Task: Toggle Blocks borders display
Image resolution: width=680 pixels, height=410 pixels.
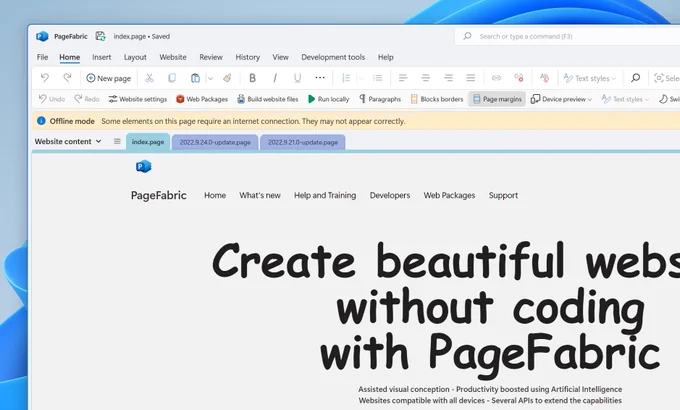Action: click(x=437, y=99)
